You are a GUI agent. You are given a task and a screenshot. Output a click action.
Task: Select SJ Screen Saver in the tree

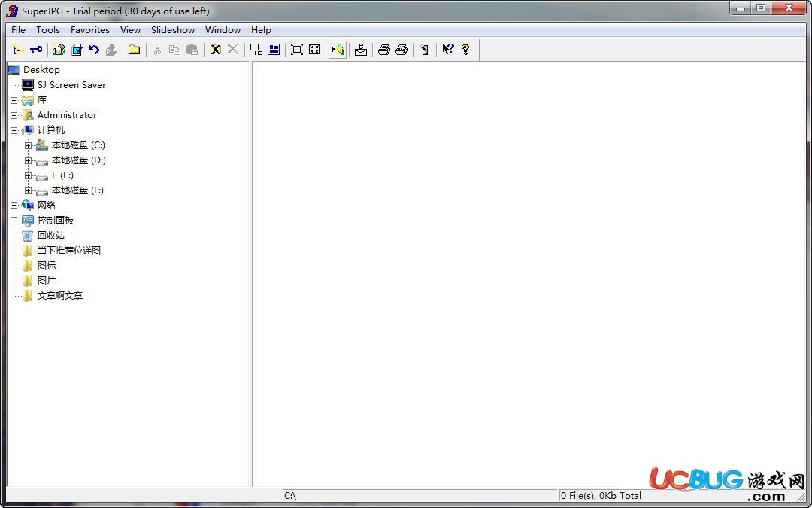tap(71, 85)
